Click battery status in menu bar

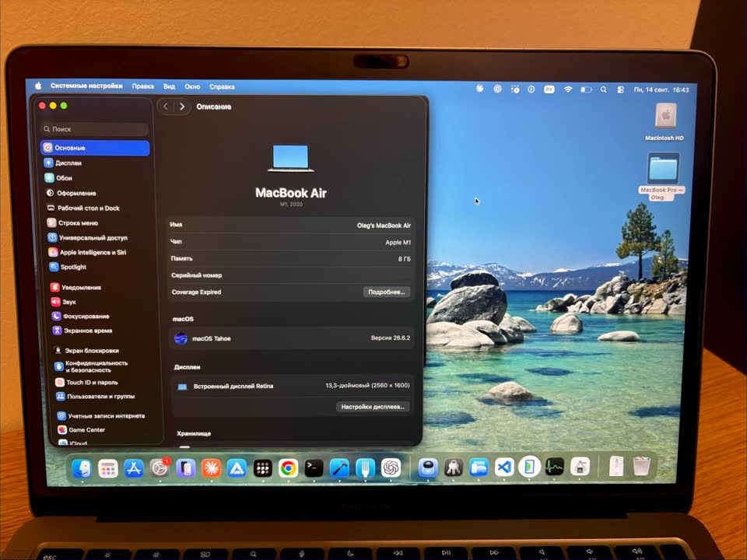586,89
